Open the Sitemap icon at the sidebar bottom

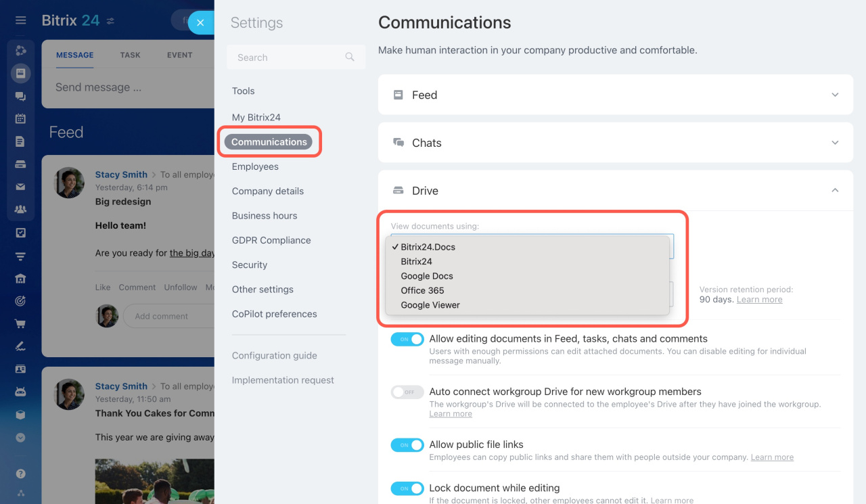click(20, 493)
